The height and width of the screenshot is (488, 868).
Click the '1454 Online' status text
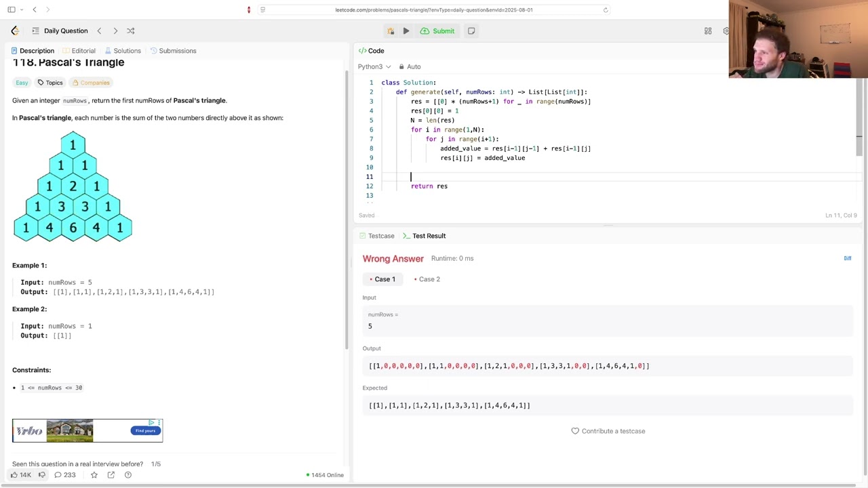[x=325, y=475]
